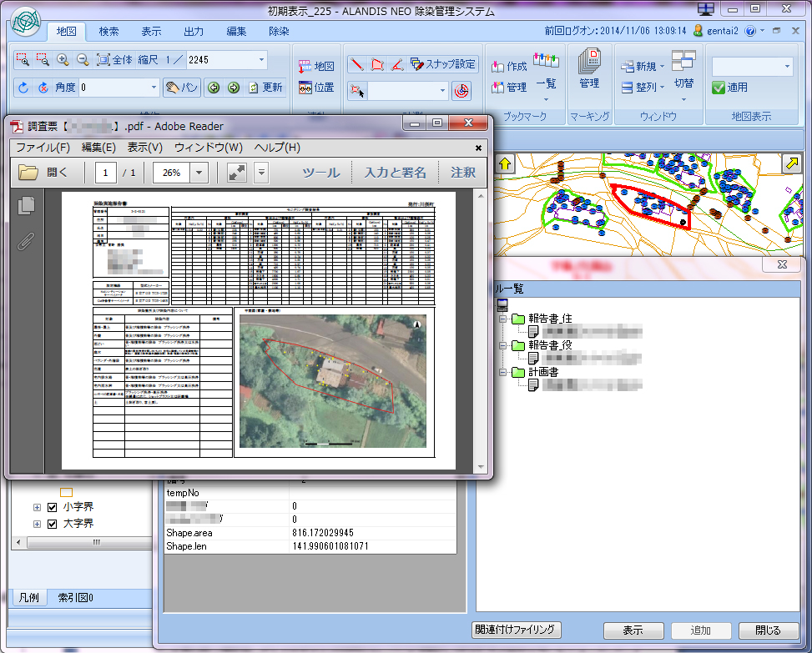The height and width of the screenshot is (653, 812).
Task: Click the 角度 angle input field
Action: 113,87
